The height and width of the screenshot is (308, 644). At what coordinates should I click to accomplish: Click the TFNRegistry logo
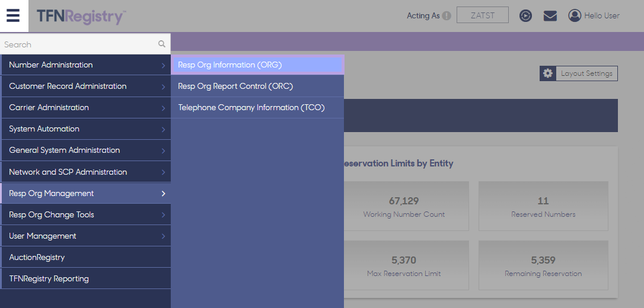[81, 17]
